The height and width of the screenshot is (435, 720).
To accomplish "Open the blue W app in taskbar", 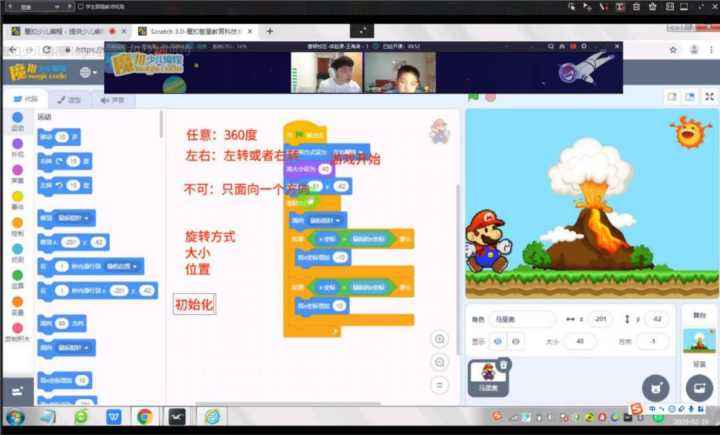I will (113, 417).
